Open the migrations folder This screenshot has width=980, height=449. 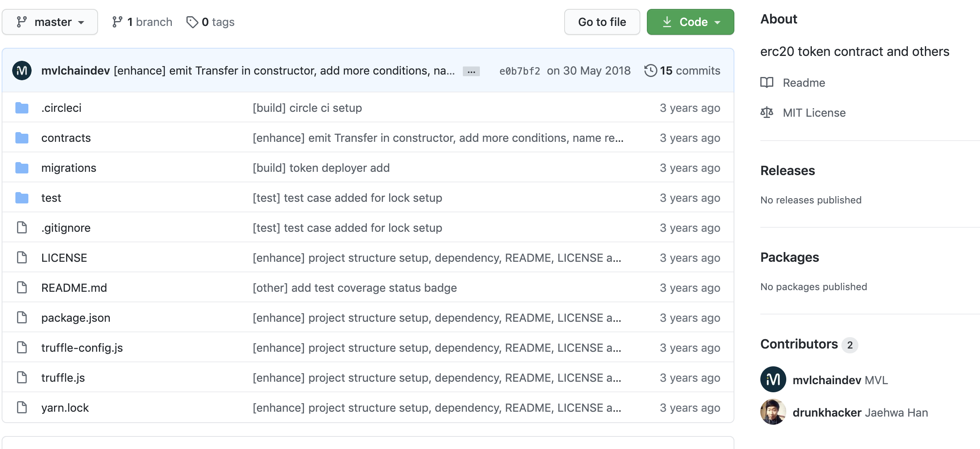tap(69, 168)
